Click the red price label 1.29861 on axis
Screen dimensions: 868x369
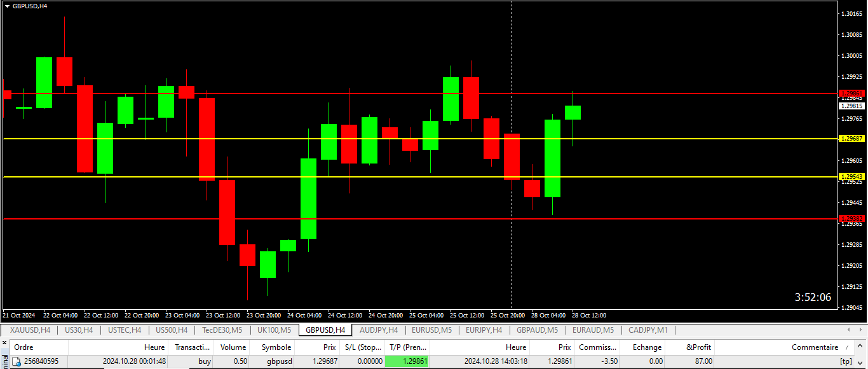click(x=852, y=94)
